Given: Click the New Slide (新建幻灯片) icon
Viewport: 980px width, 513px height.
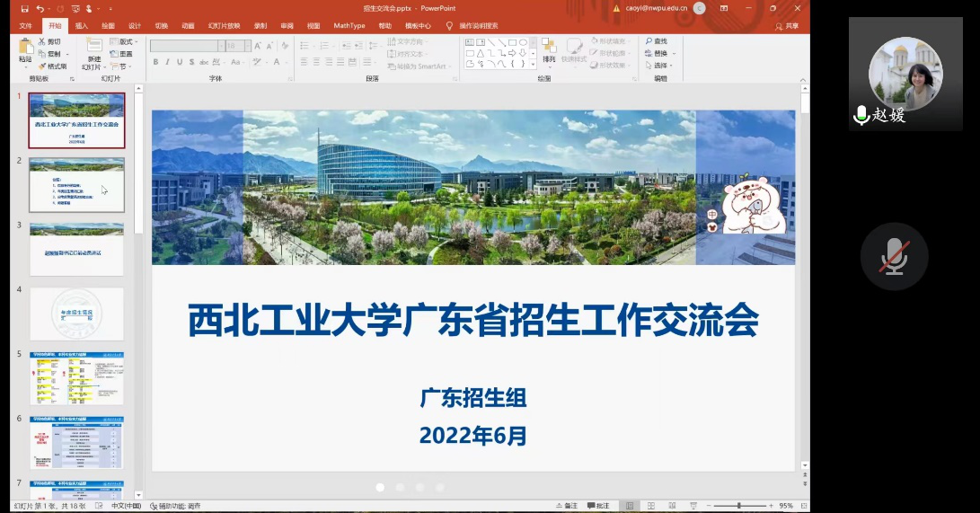Looking at the screenshot, I should [x=93, y=47].
